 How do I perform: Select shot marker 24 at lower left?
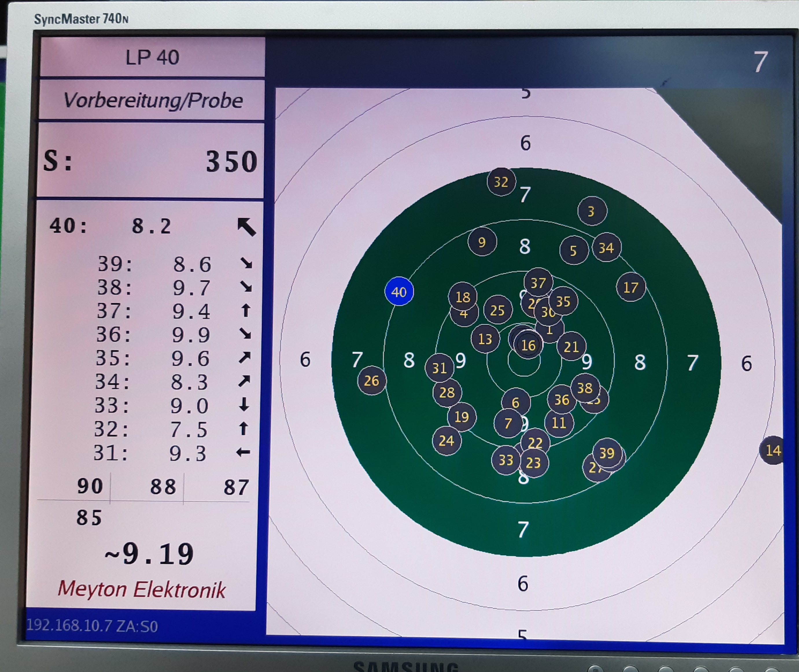click(446, 441)
